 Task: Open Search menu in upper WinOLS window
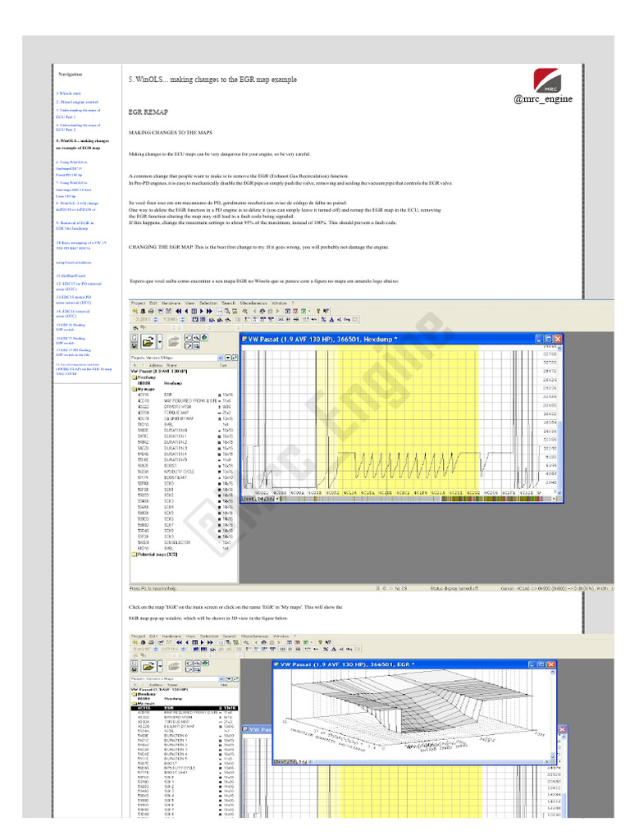pos(229,304)
